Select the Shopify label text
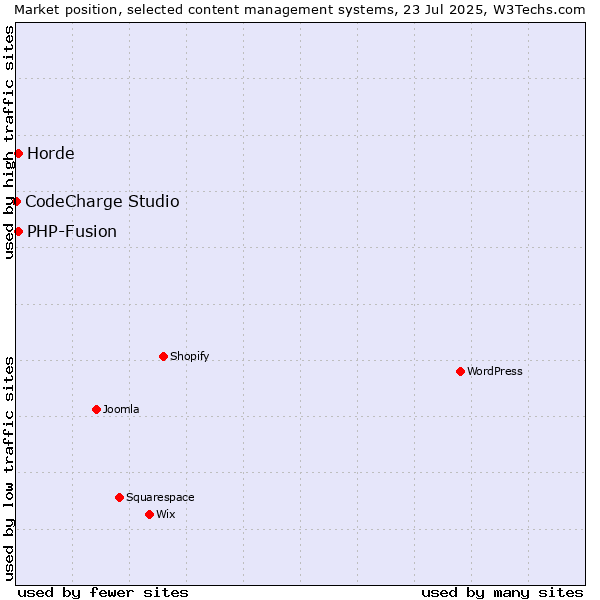Image resolution: width=600 pixels, height=600 pixels. (189, 356)
